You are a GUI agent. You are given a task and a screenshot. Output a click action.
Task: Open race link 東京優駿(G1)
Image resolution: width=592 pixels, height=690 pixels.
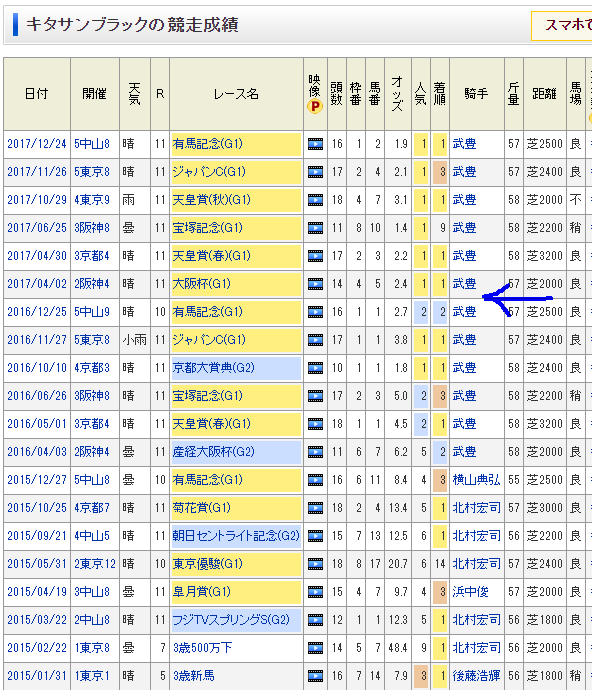(207, 564)
